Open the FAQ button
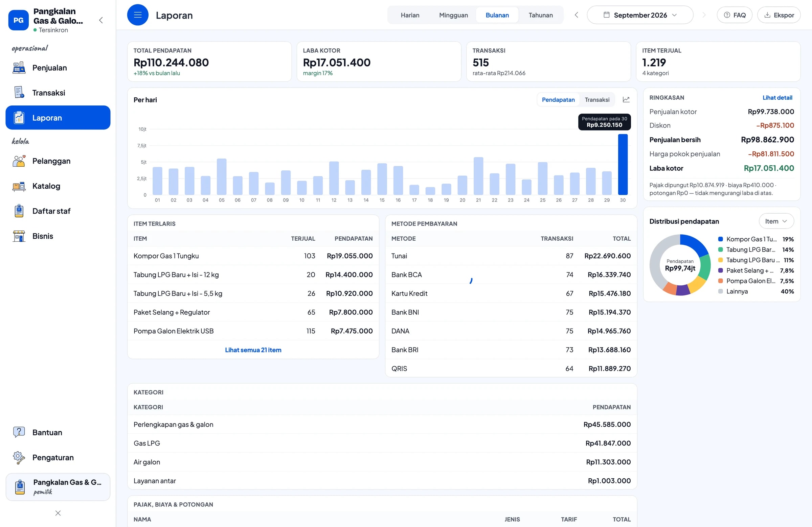The height and width of the screenshot is (527, 812). (x=735, y=15)
